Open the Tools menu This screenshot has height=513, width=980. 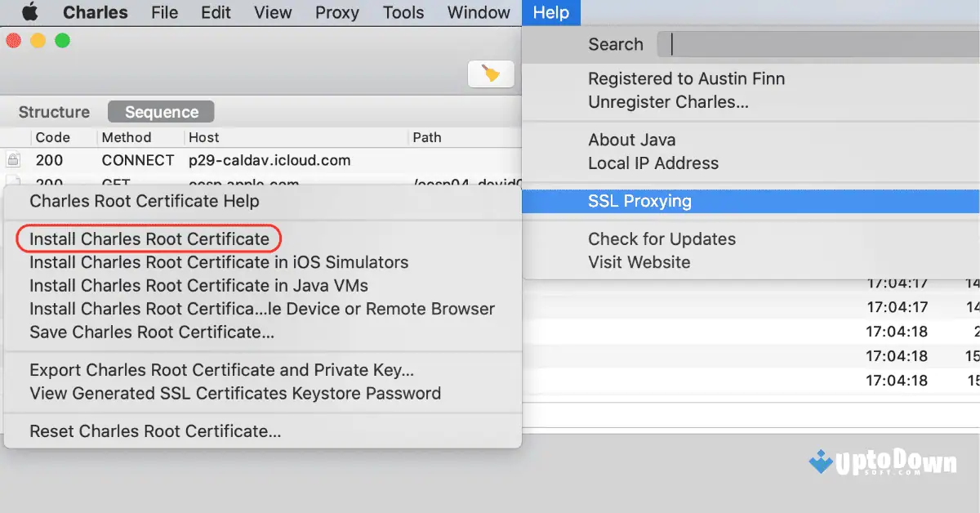point(403,12)
